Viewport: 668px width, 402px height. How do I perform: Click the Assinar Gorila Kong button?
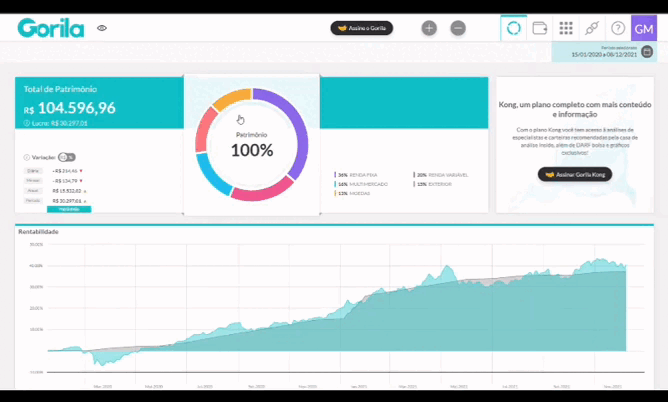[x=575, y=175]
